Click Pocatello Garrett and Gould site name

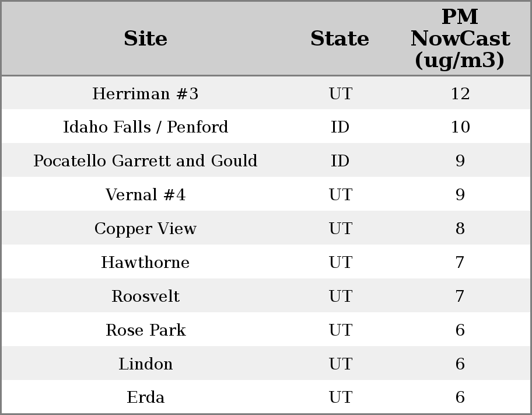click(145, 161)
